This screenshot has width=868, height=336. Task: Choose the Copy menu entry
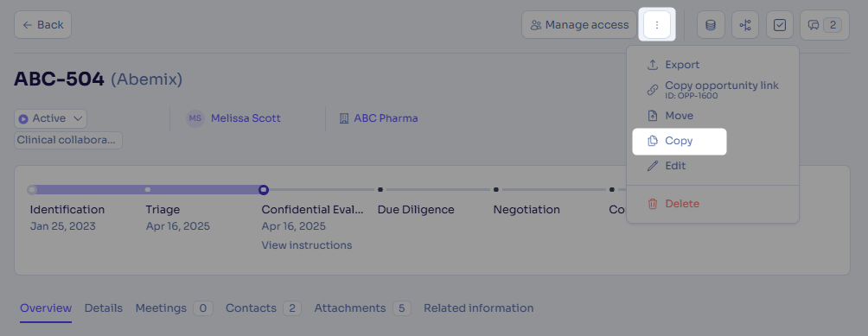pos(680,141)
